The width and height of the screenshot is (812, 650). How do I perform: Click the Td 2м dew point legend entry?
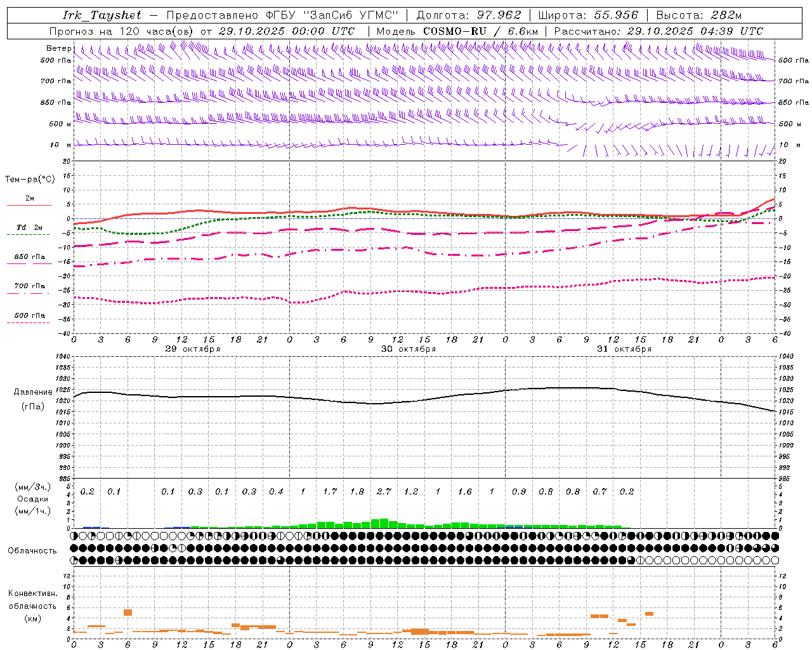(x=29, y=227)
